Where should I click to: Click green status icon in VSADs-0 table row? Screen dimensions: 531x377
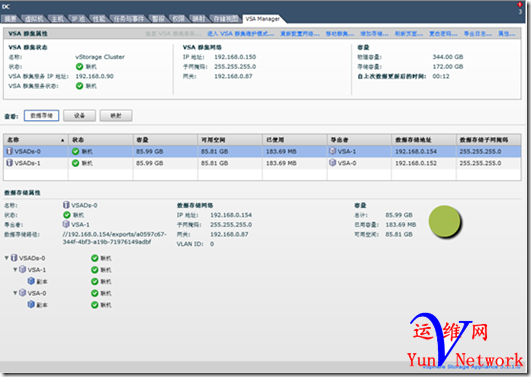[75, 151]
